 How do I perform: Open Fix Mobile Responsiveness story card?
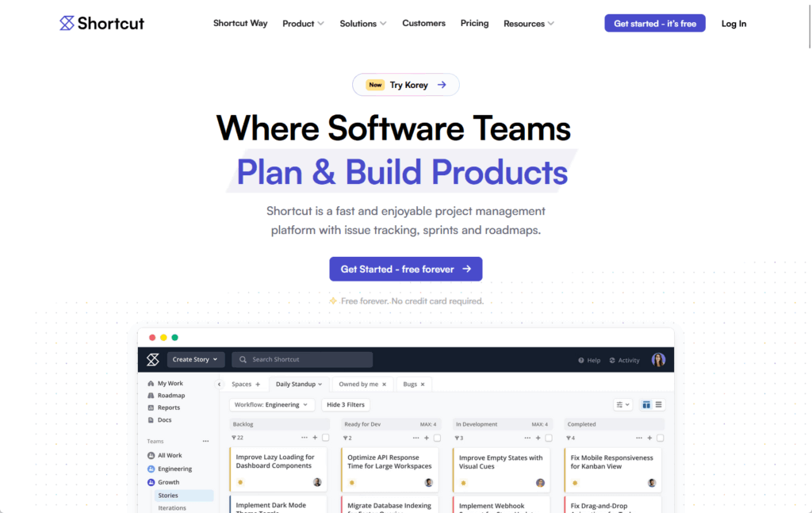pos(613,469)
